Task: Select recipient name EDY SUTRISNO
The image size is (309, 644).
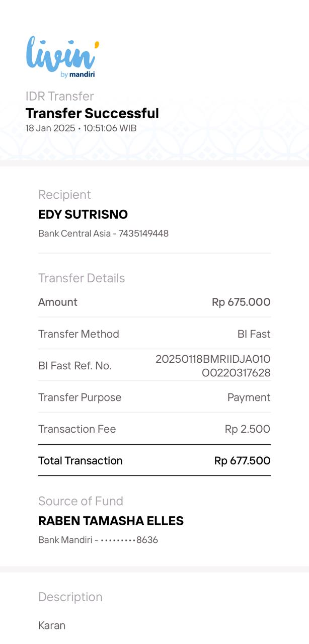Action: (83, 214)
